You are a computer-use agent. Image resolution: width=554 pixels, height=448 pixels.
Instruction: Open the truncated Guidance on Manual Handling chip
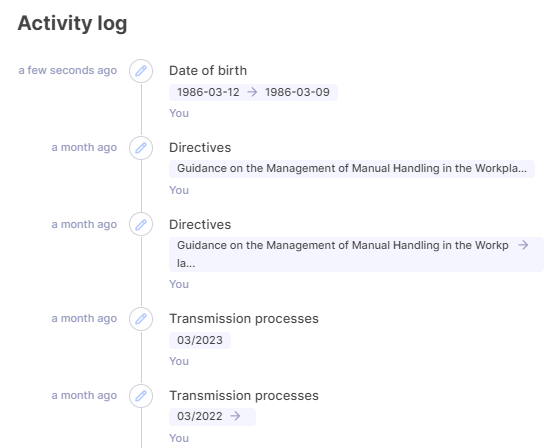(x=352, y=169)
